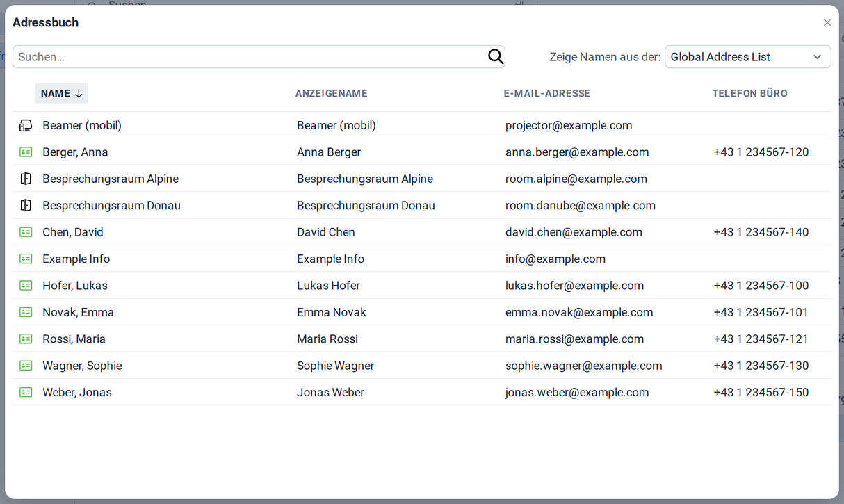This screenshot has width=844, height=504.
Task: Click display name Lukas Hofer
Action: pos(328,286)
